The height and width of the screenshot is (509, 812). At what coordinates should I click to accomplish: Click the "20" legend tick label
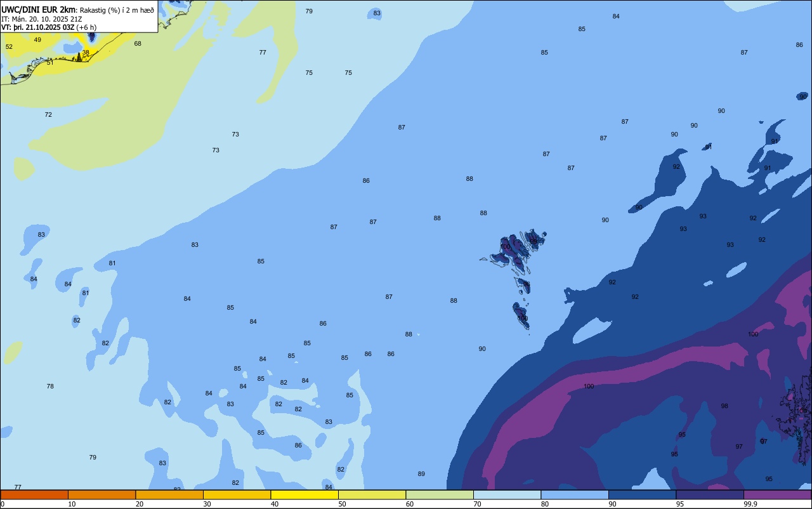(x=140, y=504)
